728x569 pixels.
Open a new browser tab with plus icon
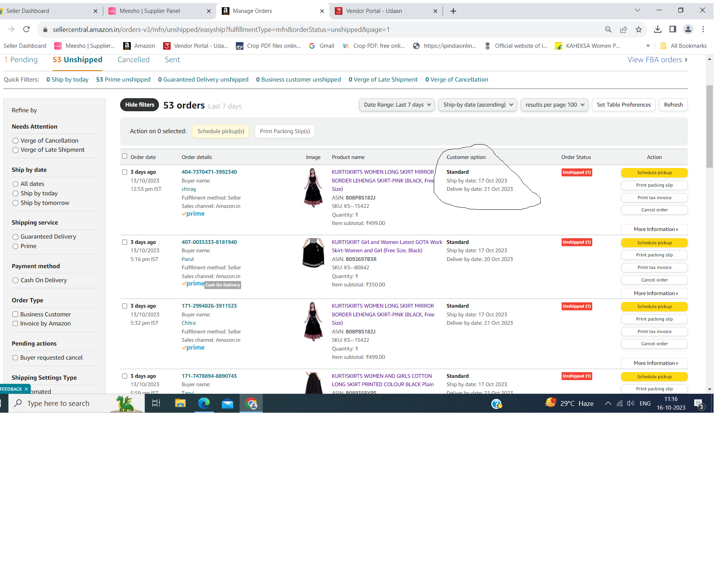coord(453,11)
